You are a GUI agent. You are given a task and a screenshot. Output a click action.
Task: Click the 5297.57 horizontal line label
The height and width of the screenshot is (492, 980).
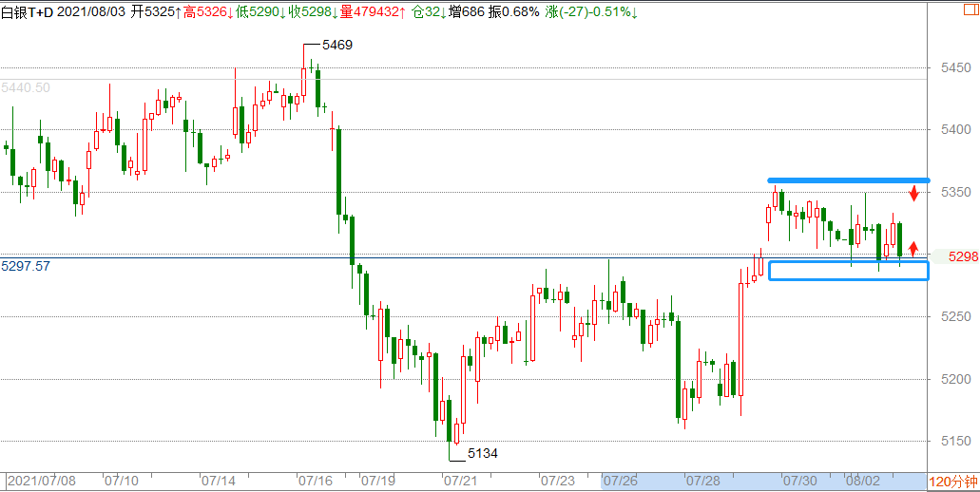26,266
